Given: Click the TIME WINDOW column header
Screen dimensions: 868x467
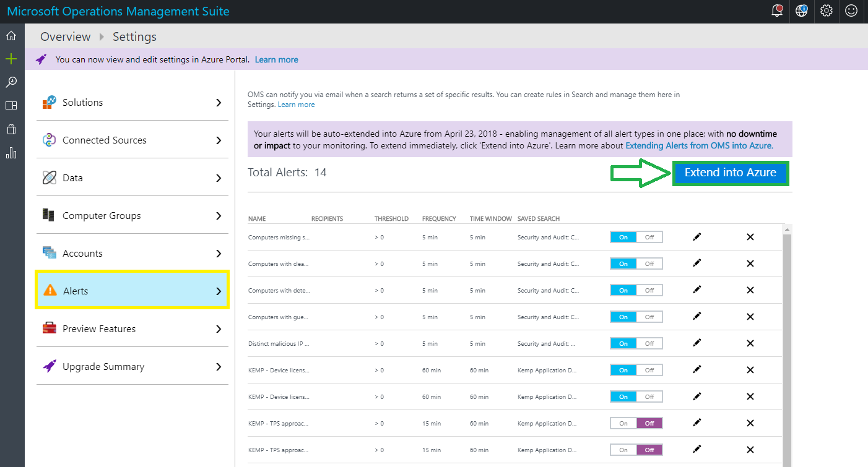Looking at the screenshot, I should click(491, 219).
